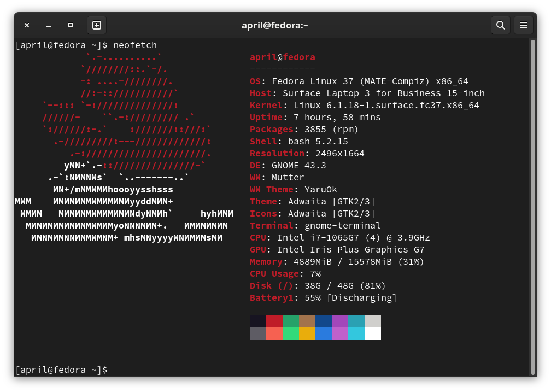Click memory '4889MiB / 15578MiB (31%)'
551x392 pixels.
point(359,261)
